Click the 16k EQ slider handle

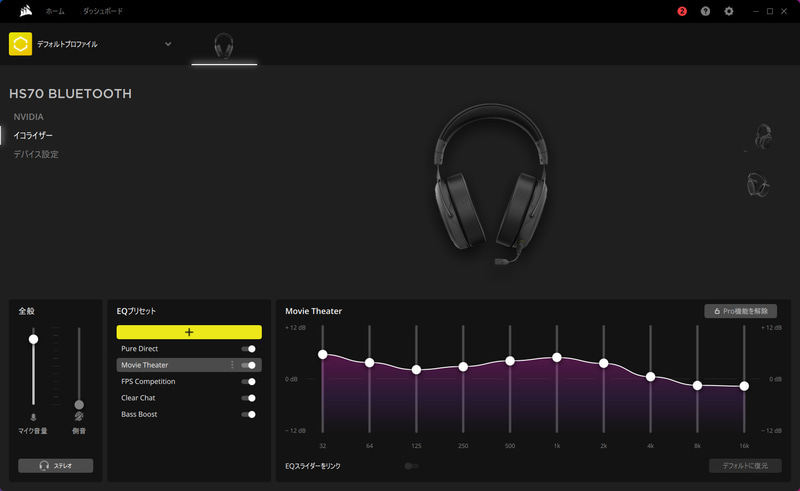[744, 386]
